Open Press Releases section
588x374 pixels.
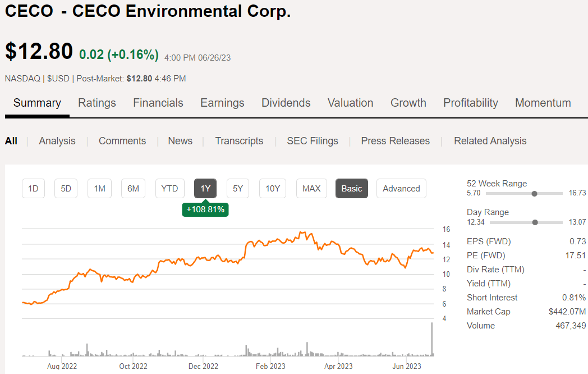(x=395, y=141)
